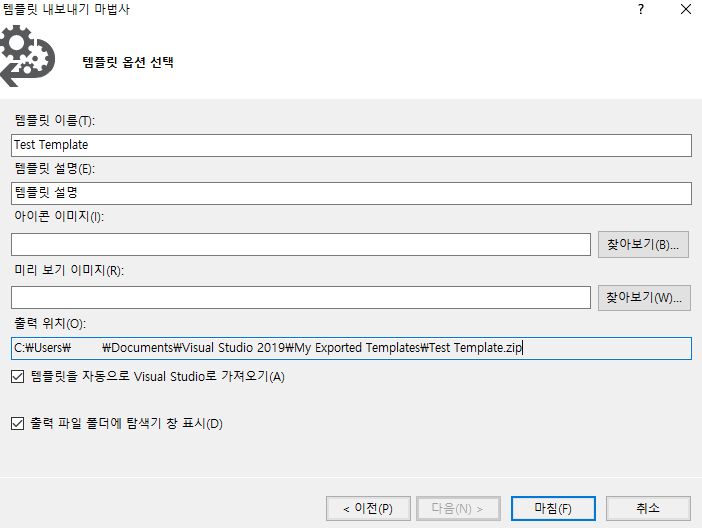Click the 출력 위치(O) label
702x528 pixels.
(x=50, y=323)
